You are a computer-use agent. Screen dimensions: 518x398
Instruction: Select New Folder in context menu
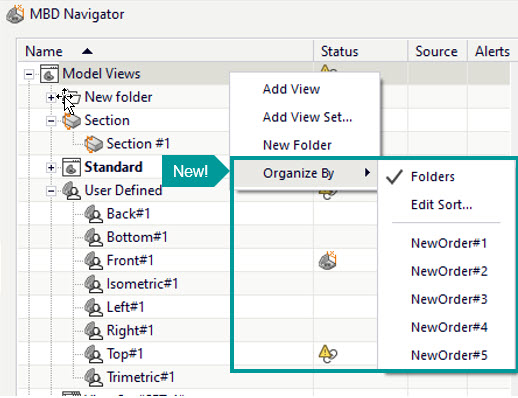click(x=297, y=145)
